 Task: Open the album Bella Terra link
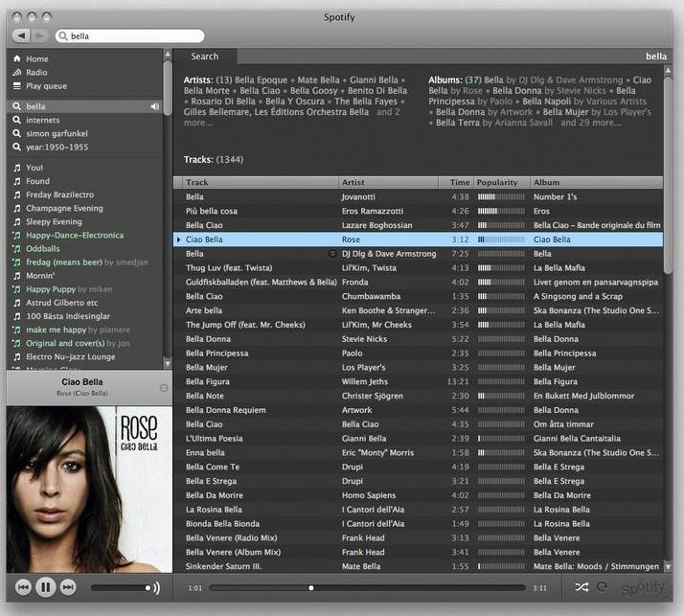458,123
